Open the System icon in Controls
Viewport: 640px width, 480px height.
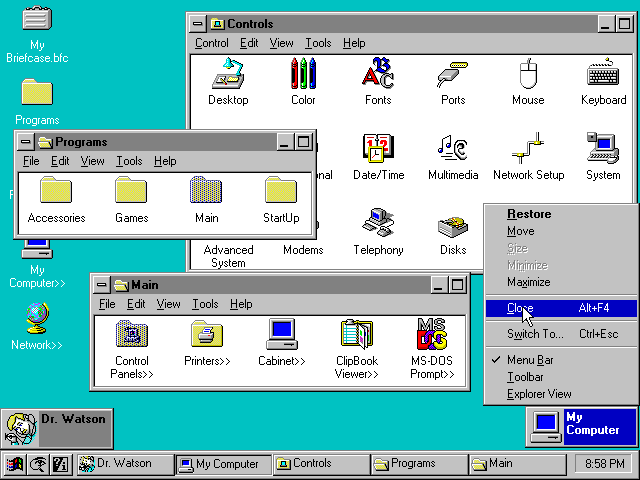[603, 148]
